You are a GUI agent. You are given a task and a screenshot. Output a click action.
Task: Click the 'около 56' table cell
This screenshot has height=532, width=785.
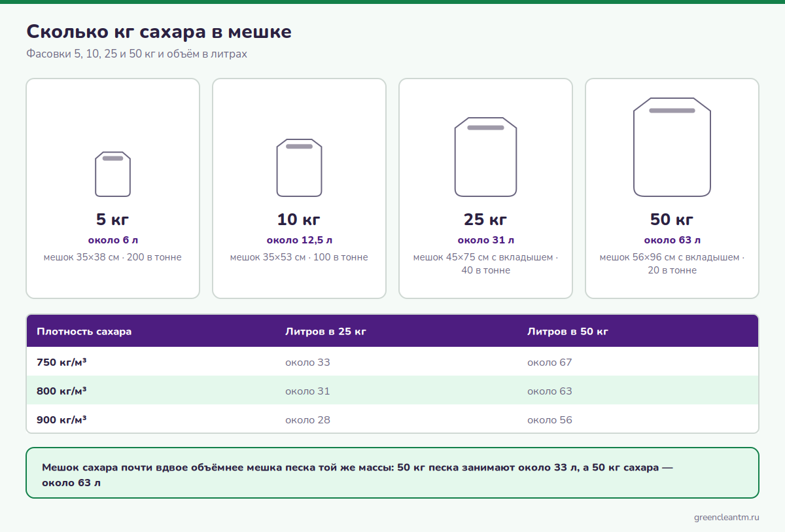point(549,419)
